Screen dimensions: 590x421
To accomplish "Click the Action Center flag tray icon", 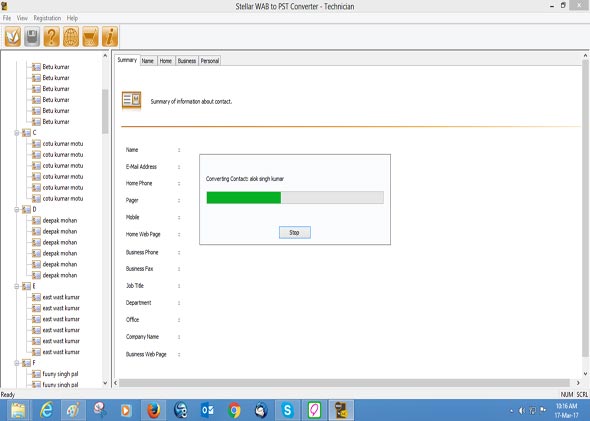I will [543, 410].
